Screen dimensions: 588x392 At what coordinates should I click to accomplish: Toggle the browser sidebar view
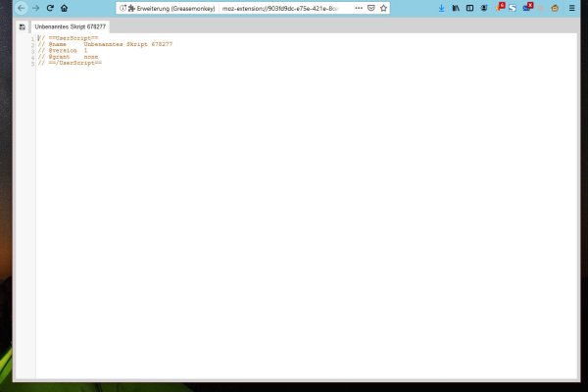coord(469,8)
